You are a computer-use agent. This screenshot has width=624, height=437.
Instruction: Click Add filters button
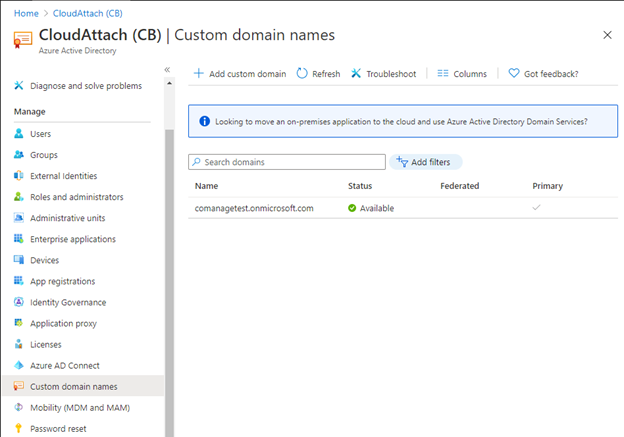(425, 162)
